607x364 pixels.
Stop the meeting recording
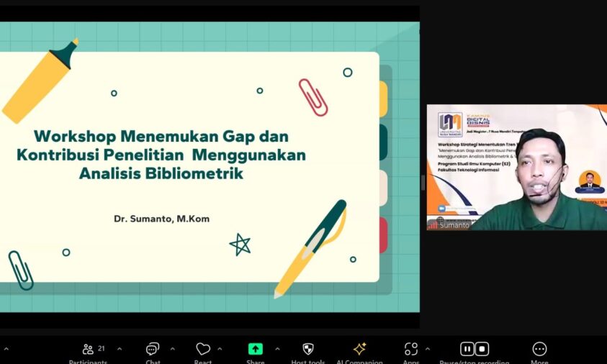tap(482, 349)
